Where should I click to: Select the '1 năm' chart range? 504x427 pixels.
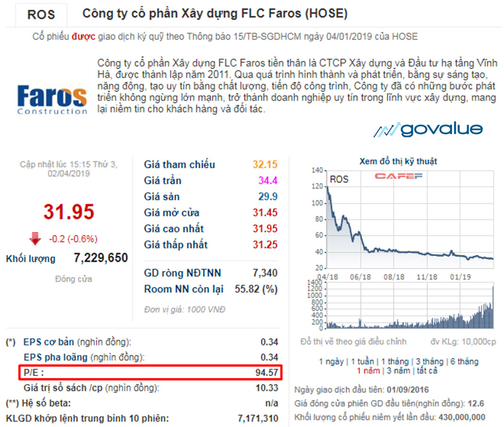369,371
